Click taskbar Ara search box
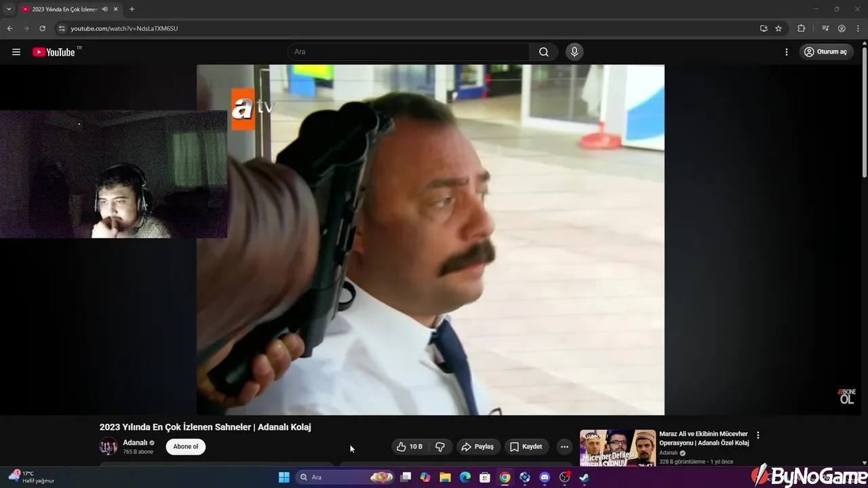This screenshot has width=868, height=488. [346, 477]
